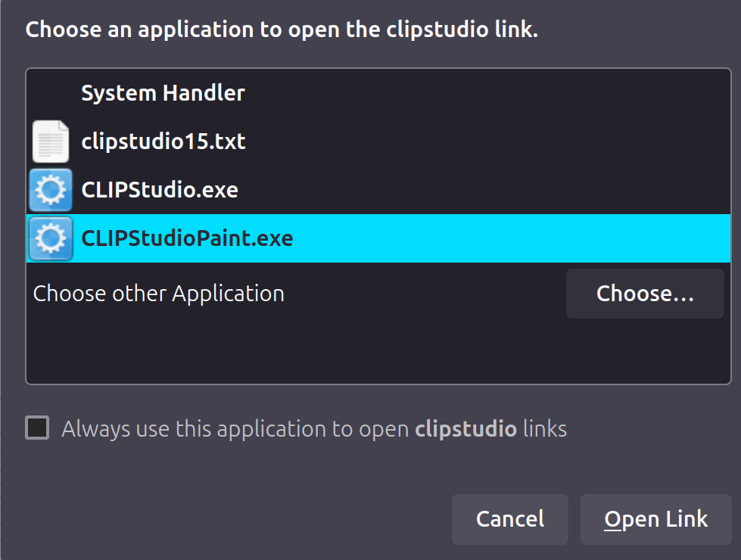The image size is (741, 560).
Task: Click the gear icon beside CLIPStudioPaint.exe
Action: (x=51, y=238)
